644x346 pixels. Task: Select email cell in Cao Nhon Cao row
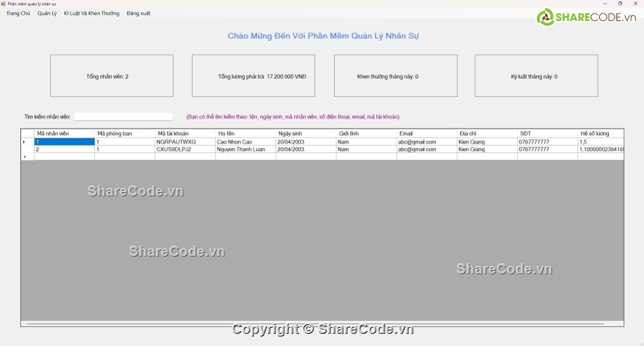pos(426,142)
